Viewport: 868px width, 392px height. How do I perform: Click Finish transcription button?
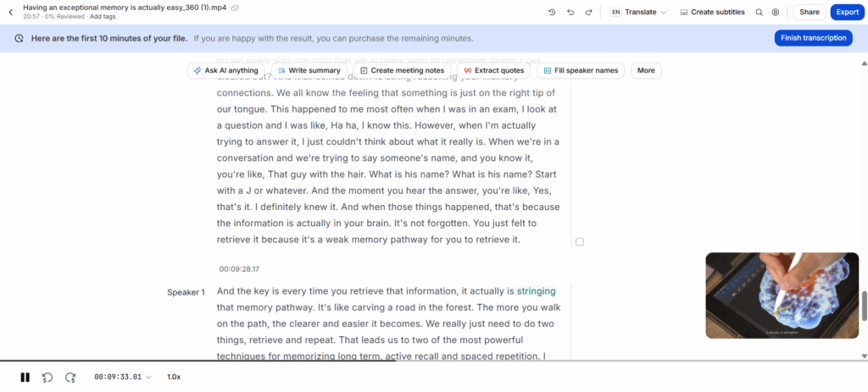pyautogui.click(x=813, y=38)
